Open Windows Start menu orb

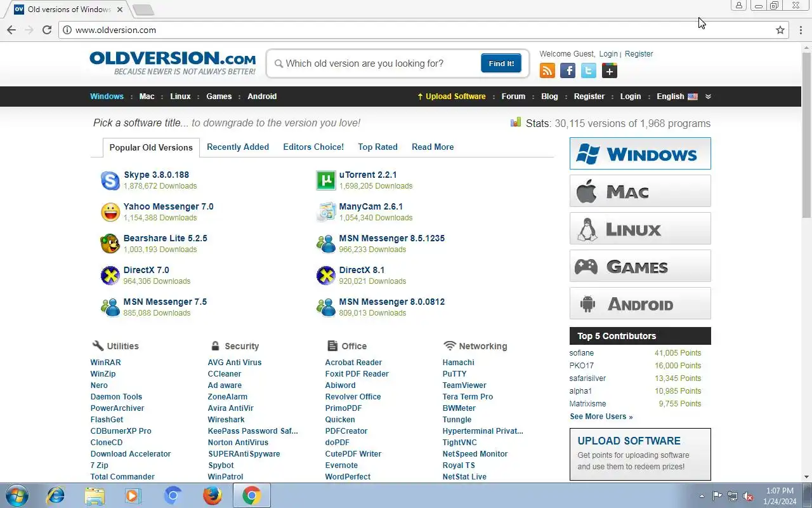[17, 495]
